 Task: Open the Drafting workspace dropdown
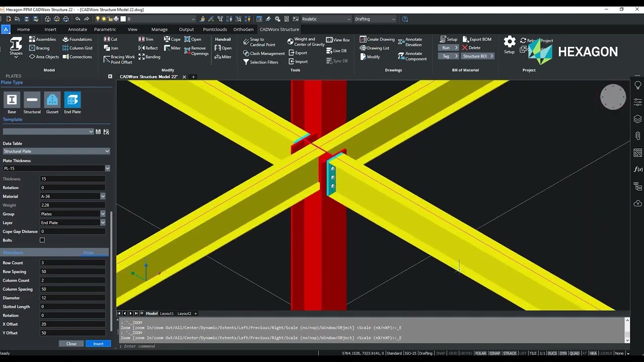(x=375, y=19)
